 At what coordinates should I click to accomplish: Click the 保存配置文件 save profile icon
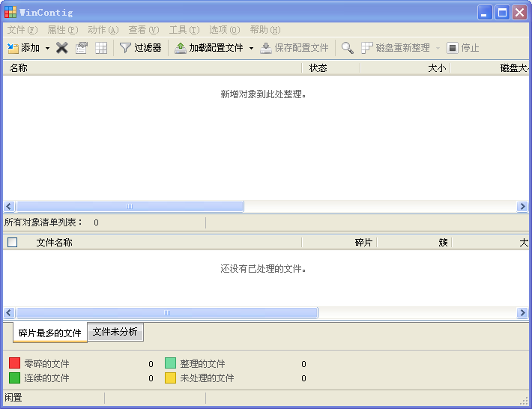pyautogui.click(x=266, y=48)
